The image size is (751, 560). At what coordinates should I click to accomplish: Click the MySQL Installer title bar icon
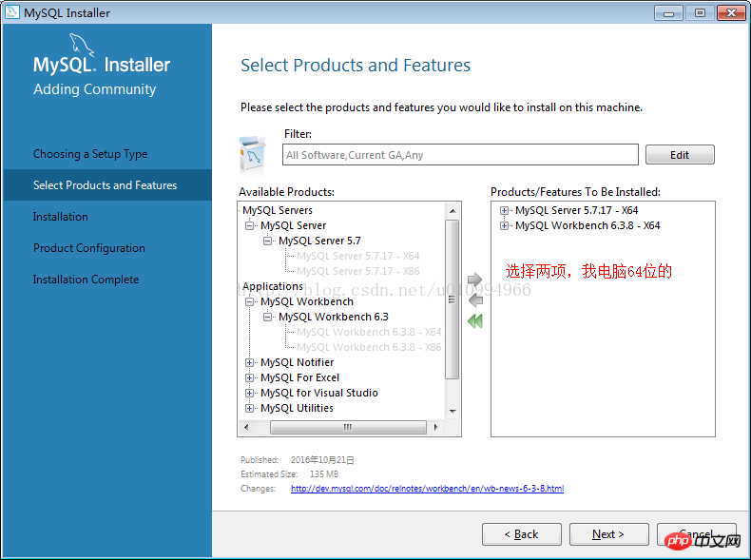[x=12, y=12]
